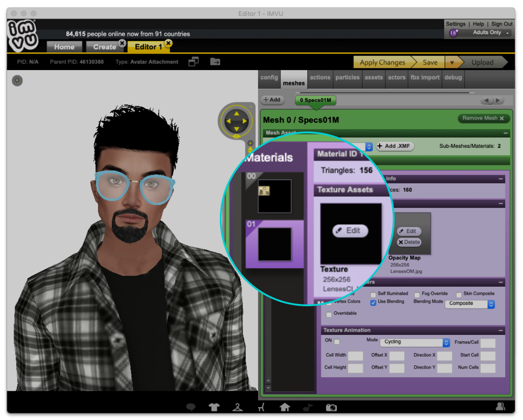Click the home room icon

(284, 407)
